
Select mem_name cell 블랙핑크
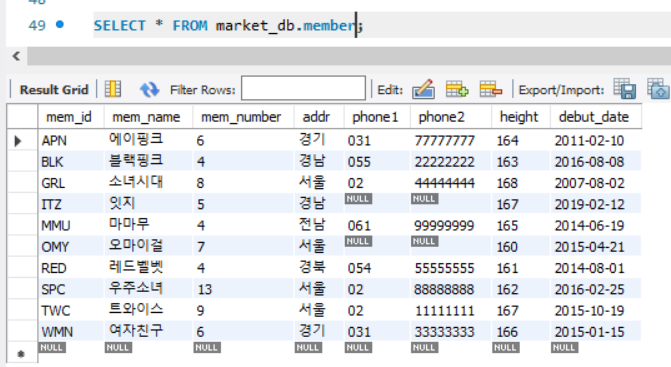(148, 162)
